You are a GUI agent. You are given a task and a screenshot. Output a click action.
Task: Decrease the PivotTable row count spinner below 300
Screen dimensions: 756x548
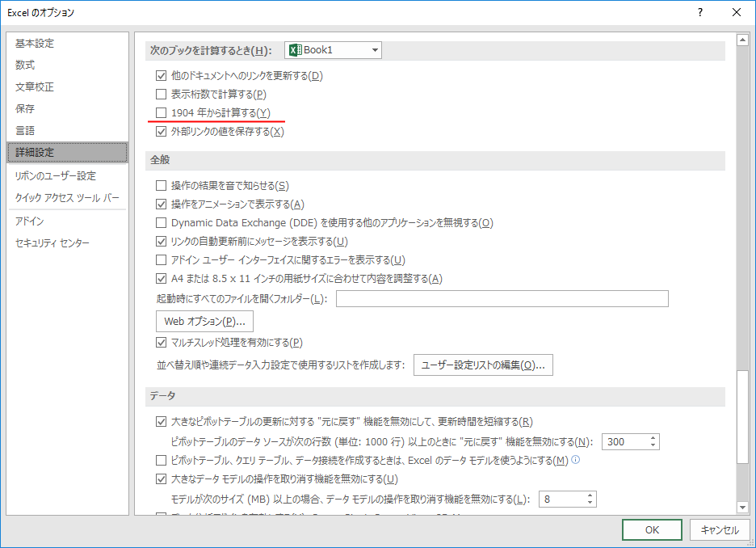653,445
